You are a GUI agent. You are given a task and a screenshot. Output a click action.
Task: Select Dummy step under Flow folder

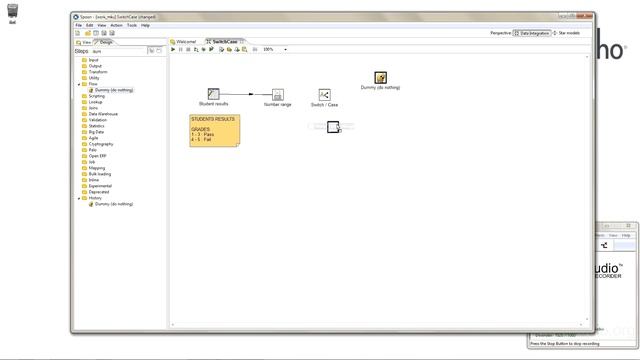click(111, 90)
